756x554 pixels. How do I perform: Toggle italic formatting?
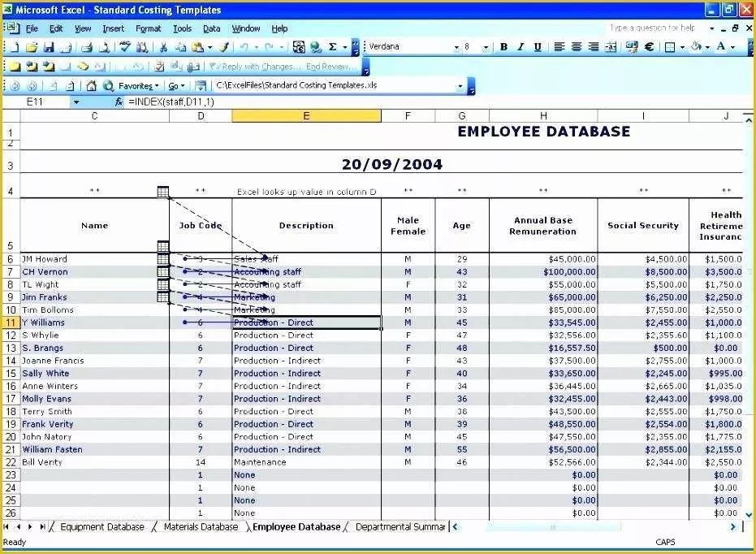point(520,46)
